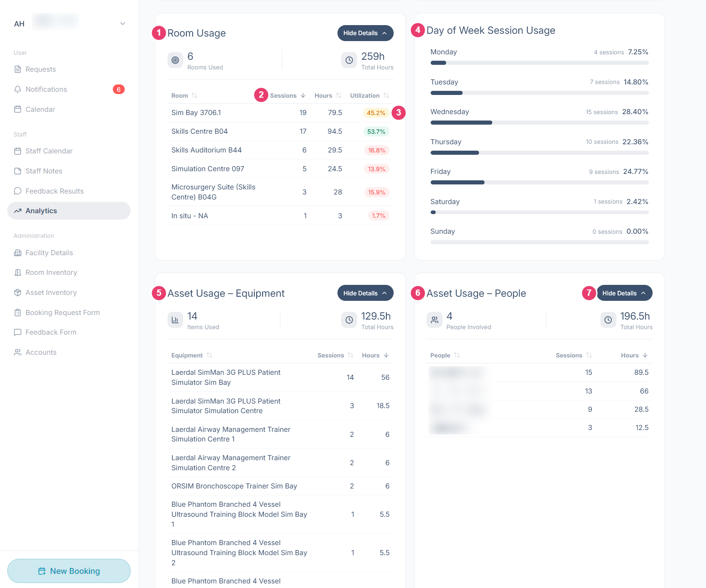The width and height of the screenshot is (706, 588).
Task: Sort room table by Room column
Action: point(184,95)
